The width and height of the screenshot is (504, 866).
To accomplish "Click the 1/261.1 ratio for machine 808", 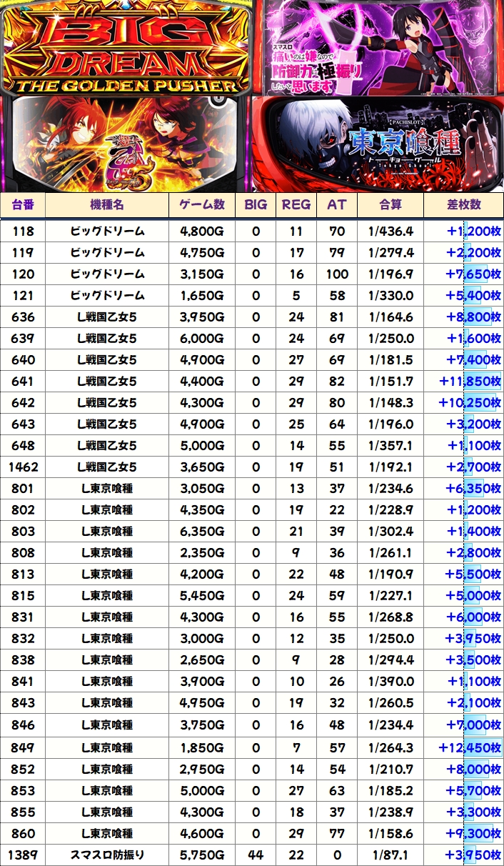I will click(390, 553).
